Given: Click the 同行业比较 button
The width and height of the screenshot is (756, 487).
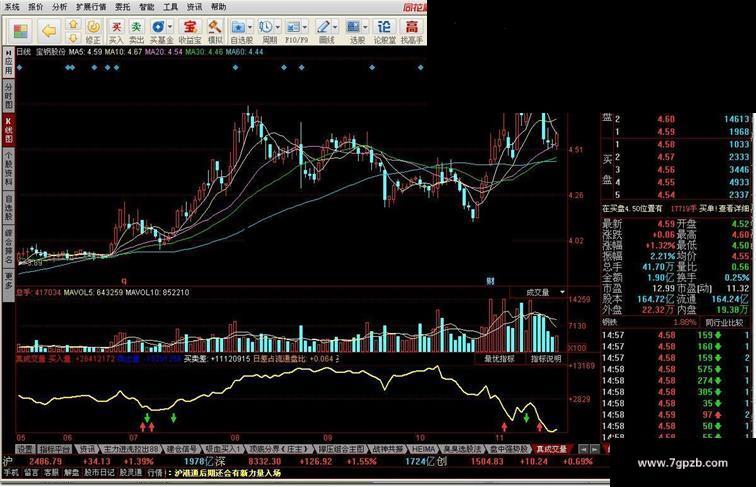Looking at the screenshot, I should point(724,322).
